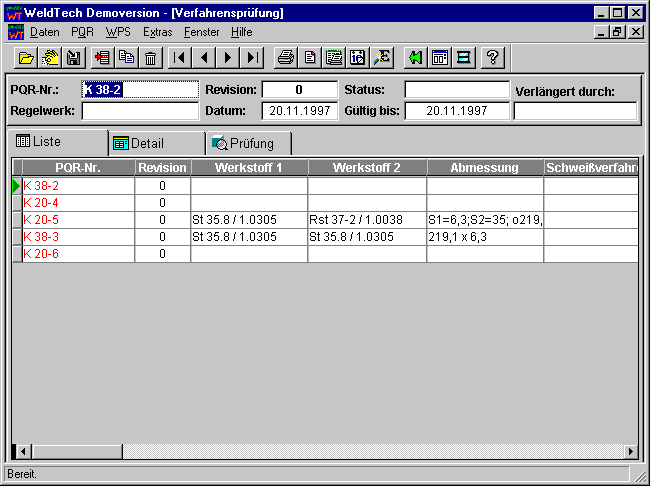Image resolution: width=650 pixels, height=486 pixels.
Task: Open the Daten menu
Action: tap(44, 32)
